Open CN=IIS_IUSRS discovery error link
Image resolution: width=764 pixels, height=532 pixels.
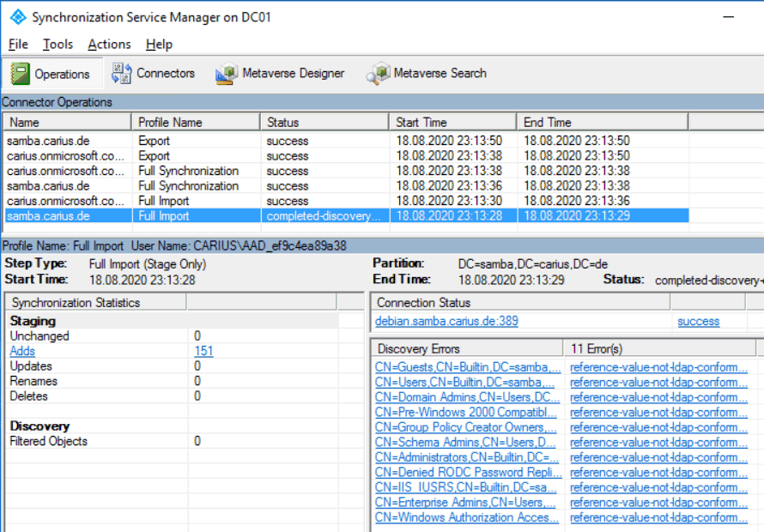click(x=466, y=487)
